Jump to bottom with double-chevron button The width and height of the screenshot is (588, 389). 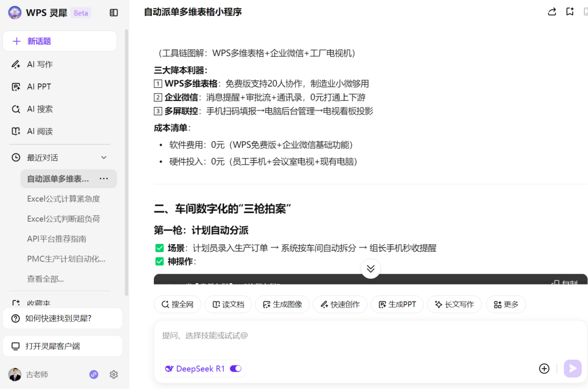[x=370, y=268]
